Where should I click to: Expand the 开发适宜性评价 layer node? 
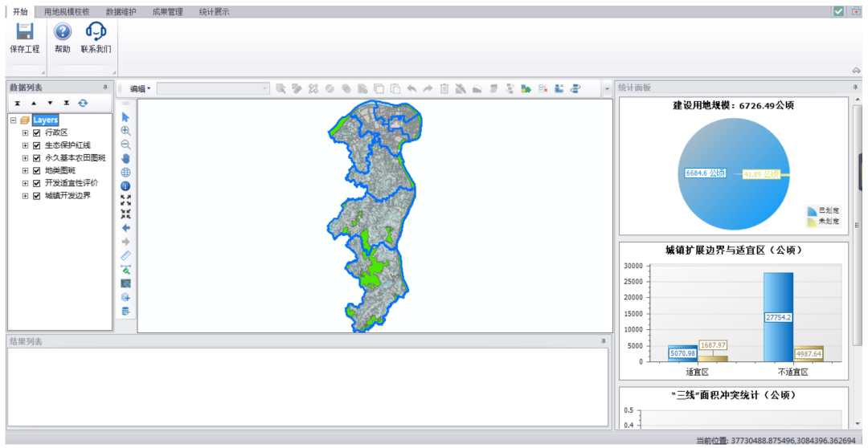click(25, 183)
